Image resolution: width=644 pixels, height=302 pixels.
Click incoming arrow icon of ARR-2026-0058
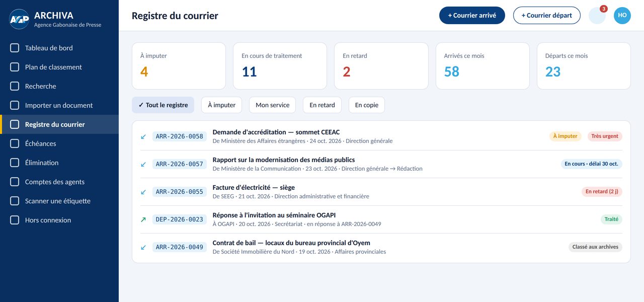tap(143, 136)
